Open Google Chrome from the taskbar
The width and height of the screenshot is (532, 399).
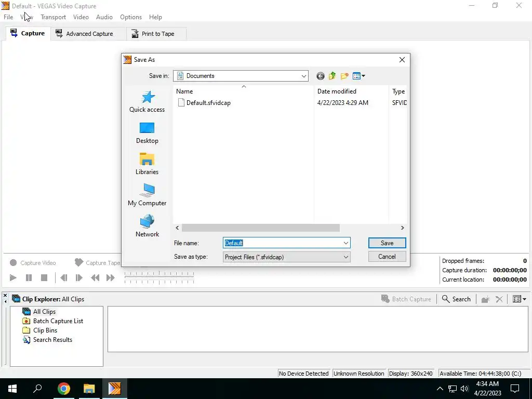(x=64, y=389)
